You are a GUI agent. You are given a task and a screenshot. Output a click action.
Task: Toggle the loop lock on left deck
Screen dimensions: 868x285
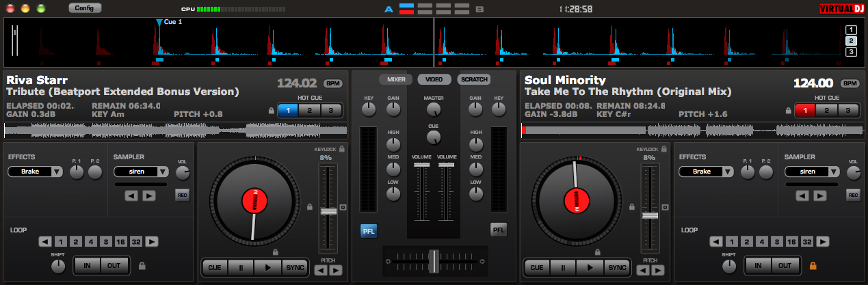click(x=142, y=265)
